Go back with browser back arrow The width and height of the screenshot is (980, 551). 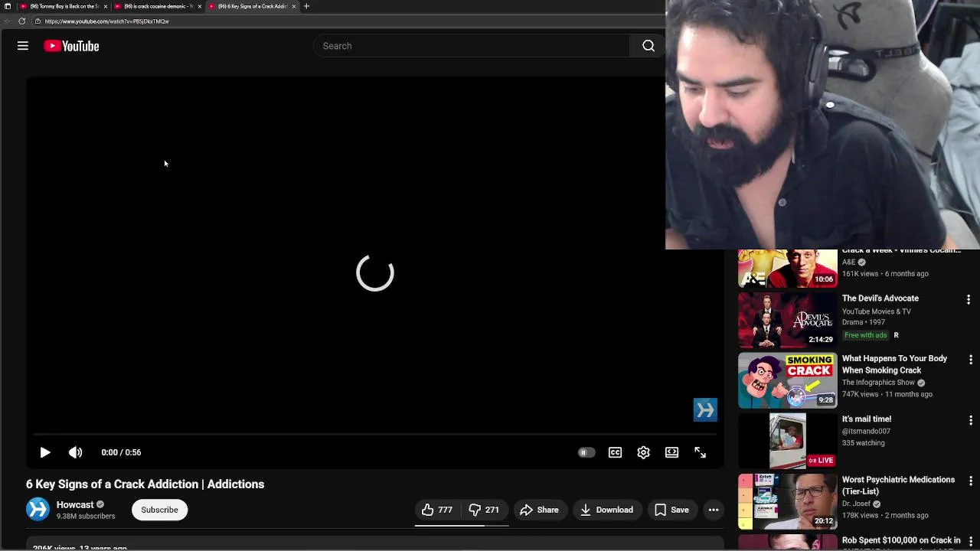pyautogui.click(x=8, y=21)
